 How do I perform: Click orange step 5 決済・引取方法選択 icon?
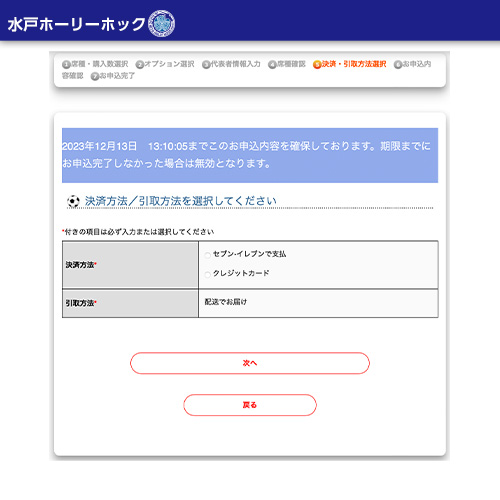[x=317, y=64]
